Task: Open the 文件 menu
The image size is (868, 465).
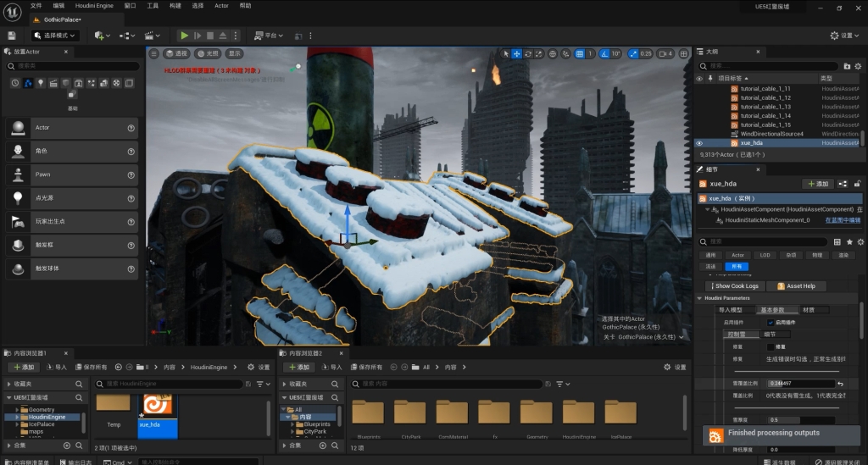Action: coord(36,6)
